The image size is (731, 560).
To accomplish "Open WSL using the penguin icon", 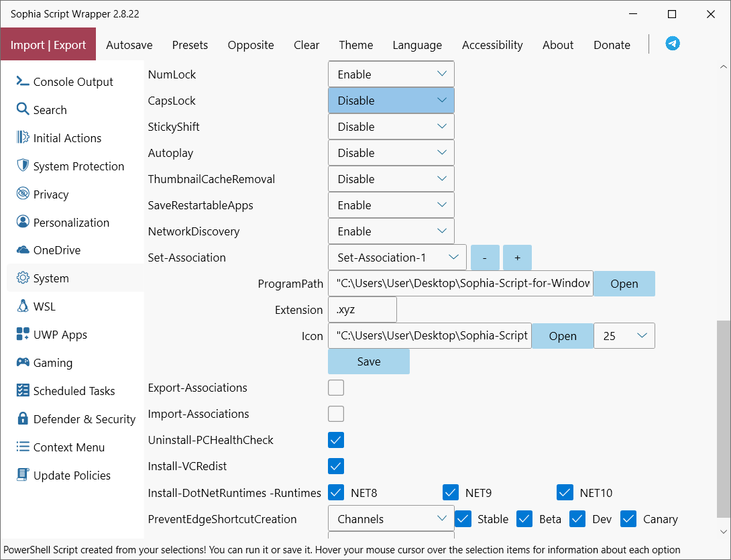I will (x=23, y=306).
